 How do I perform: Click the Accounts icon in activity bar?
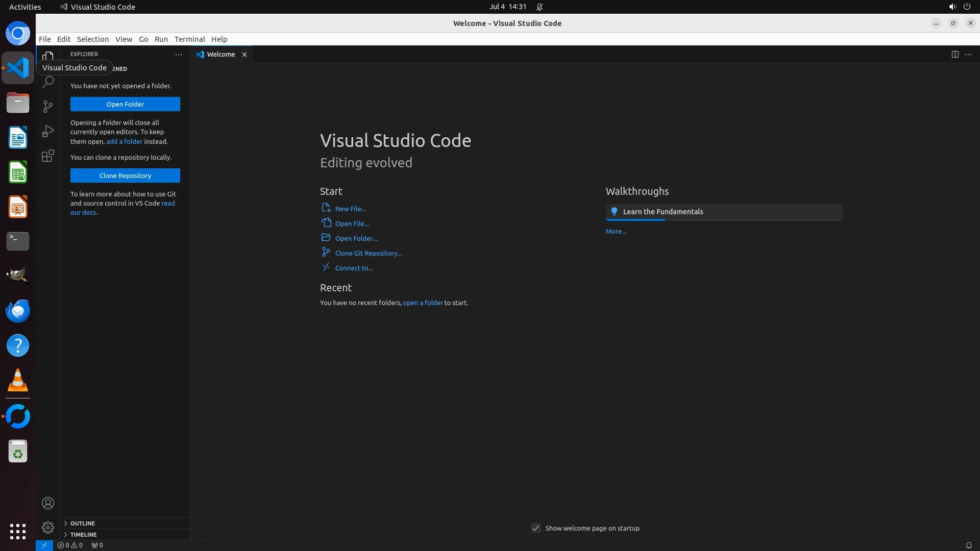(x=48, y=503)
